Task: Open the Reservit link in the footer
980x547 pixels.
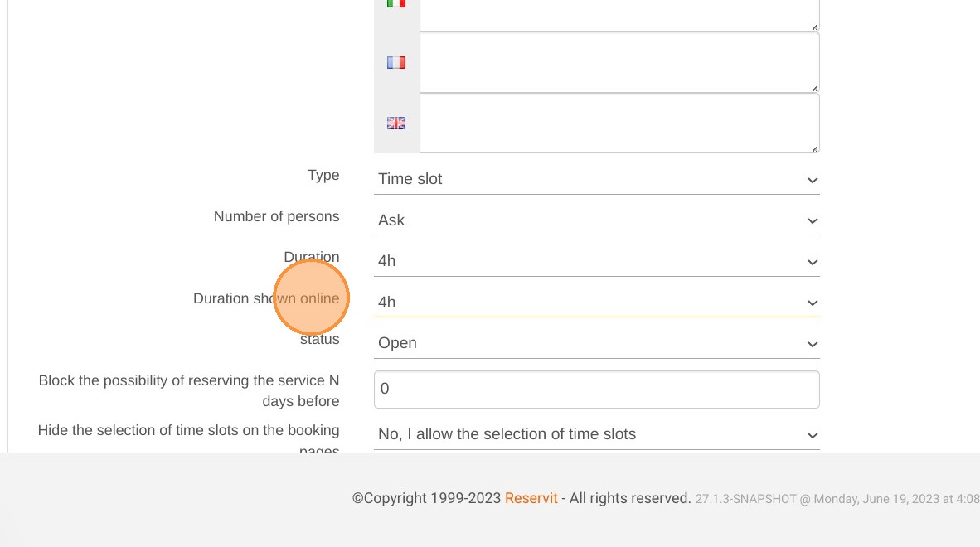Action: point(531,498)
